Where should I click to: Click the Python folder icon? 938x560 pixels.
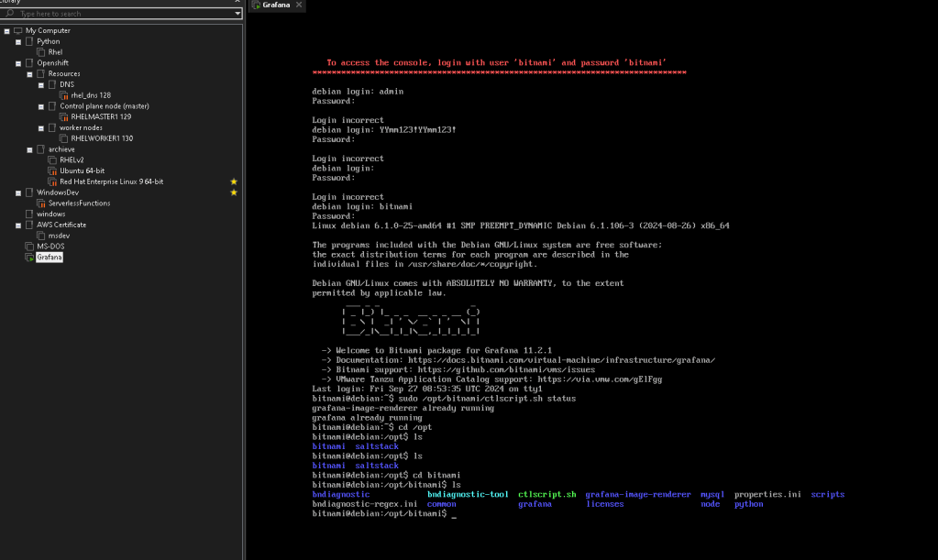[29, 41]
